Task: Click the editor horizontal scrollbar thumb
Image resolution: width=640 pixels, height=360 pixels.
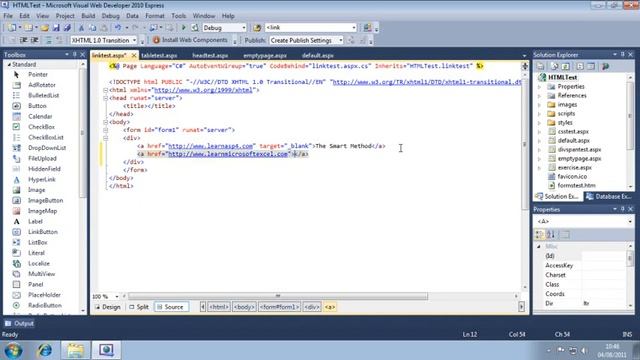Action: click(278, 296)
